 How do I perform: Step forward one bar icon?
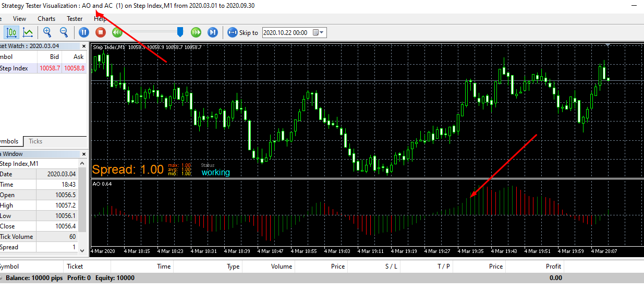[212, 32]
